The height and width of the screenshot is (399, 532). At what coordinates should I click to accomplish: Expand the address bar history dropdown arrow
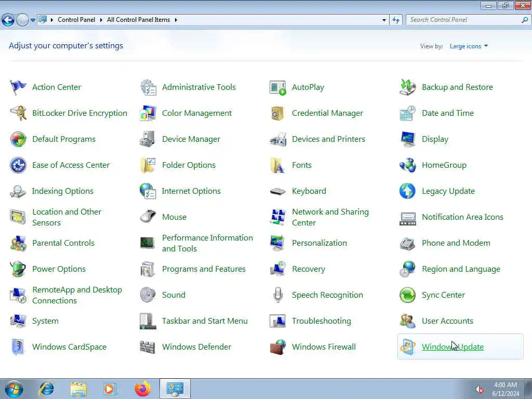pos(384,20)
